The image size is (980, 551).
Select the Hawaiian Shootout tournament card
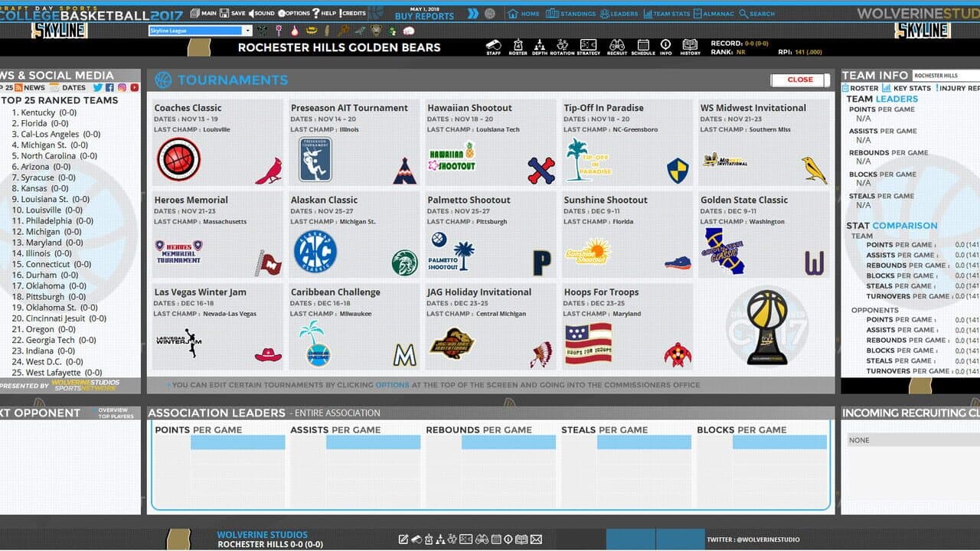(x=490, y=142)
